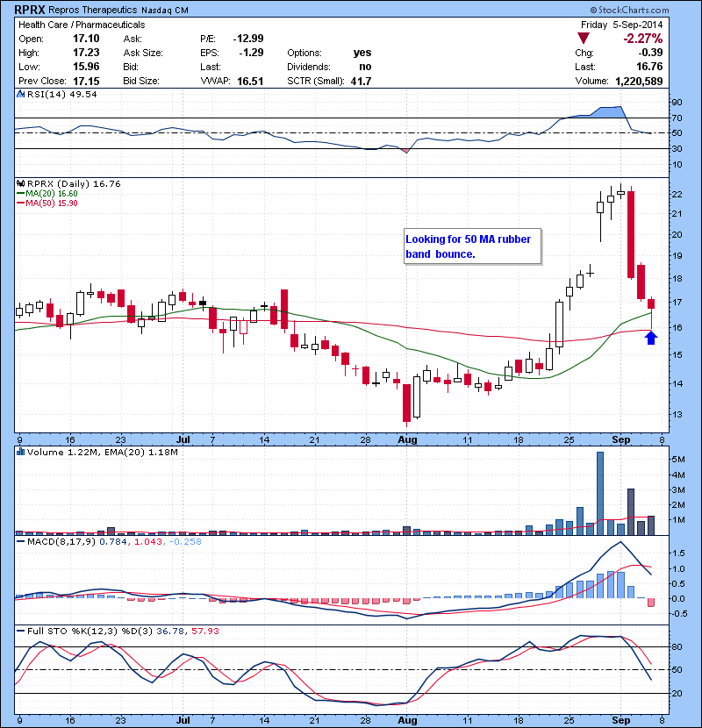Click the -2.27% percent change value
This screenshot has height=728, width=702.
coord(644,39)
